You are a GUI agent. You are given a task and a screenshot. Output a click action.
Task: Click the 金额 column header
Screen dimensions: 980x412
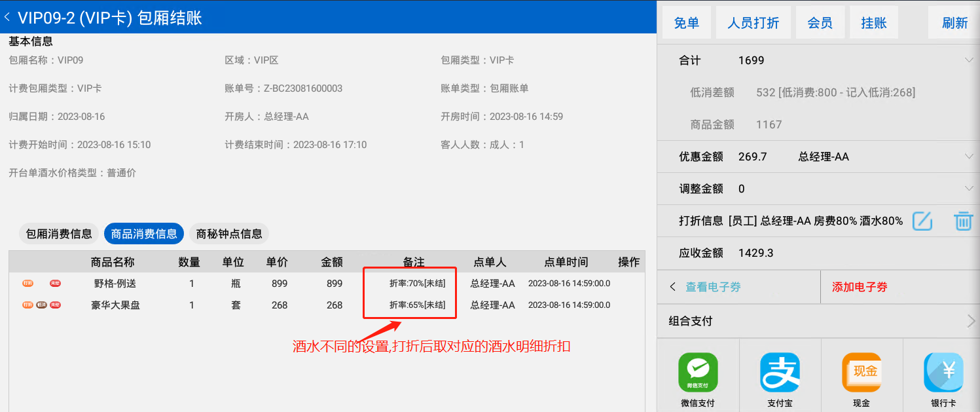coord(332,262)
